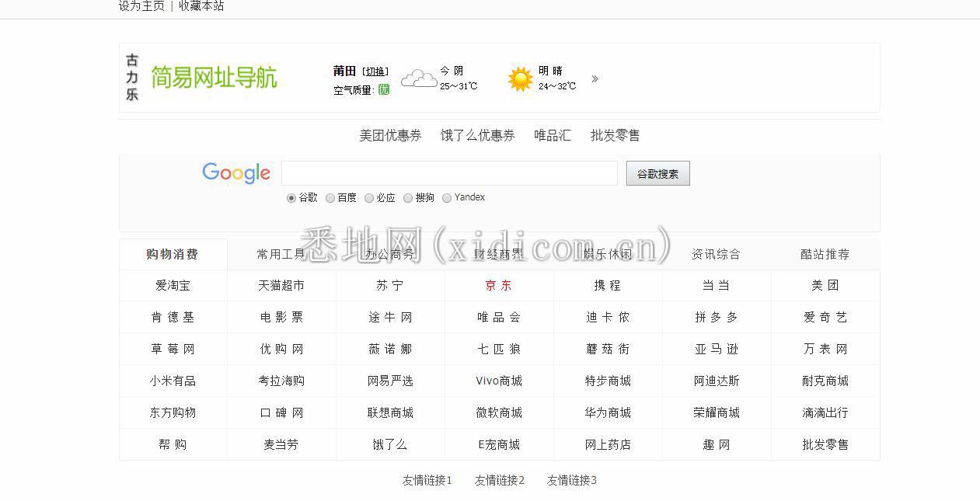Open the 唯品汇 link under the header
The height and width of the screenshot is (501, 980).
tap(553, 135)
